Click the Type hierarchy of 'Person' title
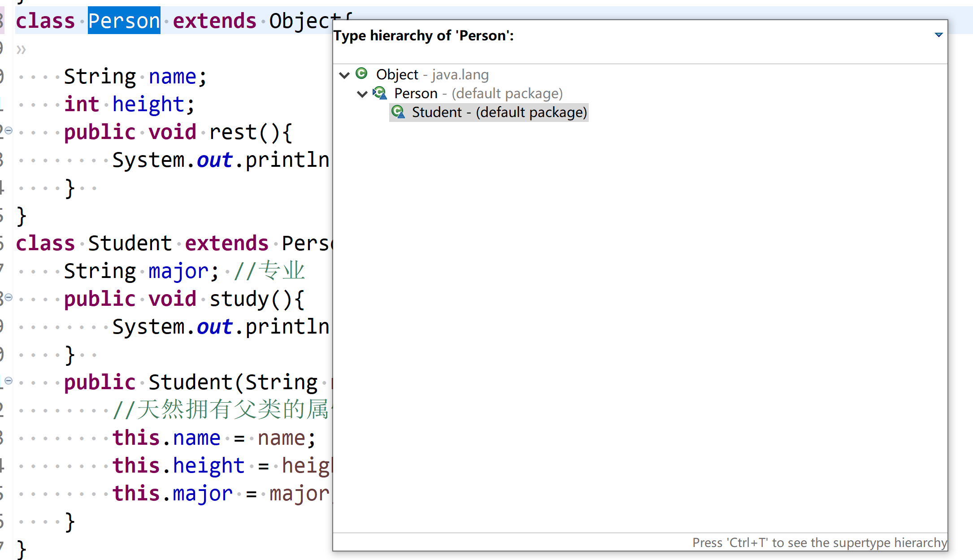The height and width of the screenshot is (560, 973). coord(424,35)
